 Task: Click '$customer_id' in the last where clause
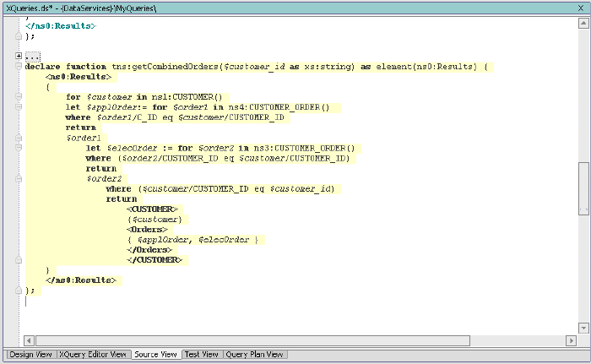pyautogui.click(x=300, y=188)
